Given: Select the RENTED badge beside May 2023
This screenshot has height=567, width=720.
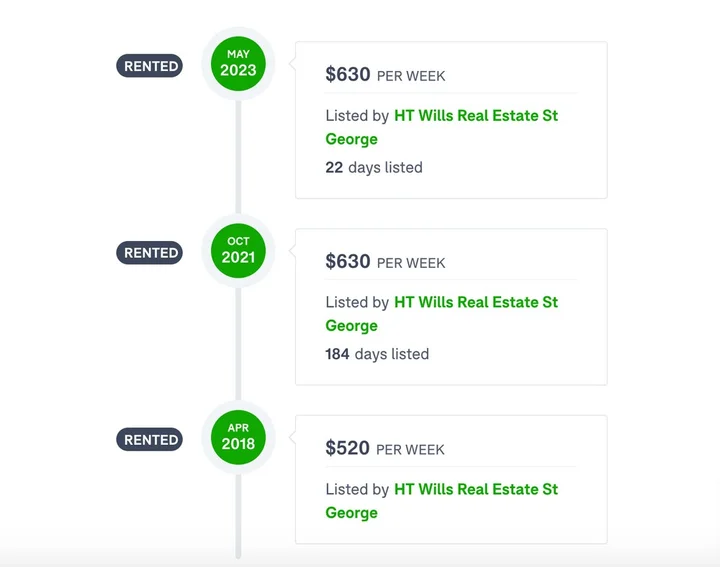Looking at the screenshot, I should point(150,66).
